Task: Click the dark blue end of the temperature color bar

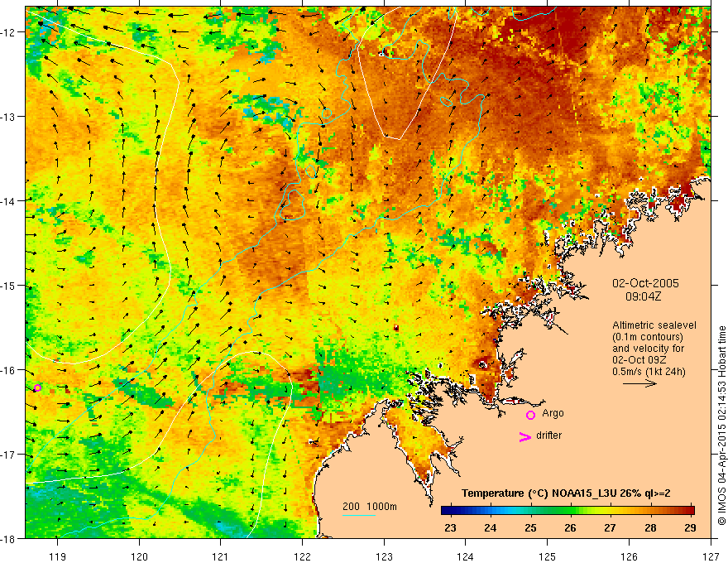Action: tap(447, 511)
